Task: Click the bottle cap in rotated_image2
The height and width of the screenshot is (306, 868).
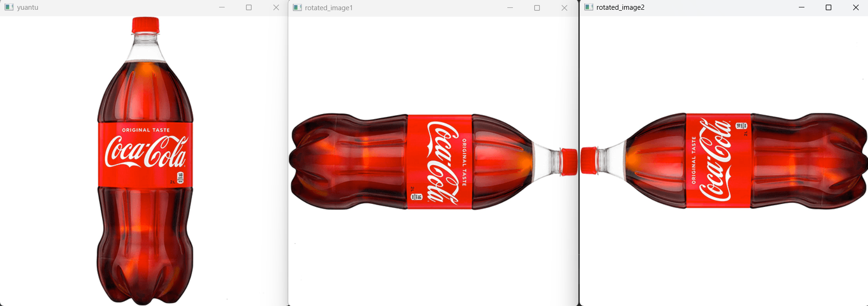Action: click(x=589, y=160)
